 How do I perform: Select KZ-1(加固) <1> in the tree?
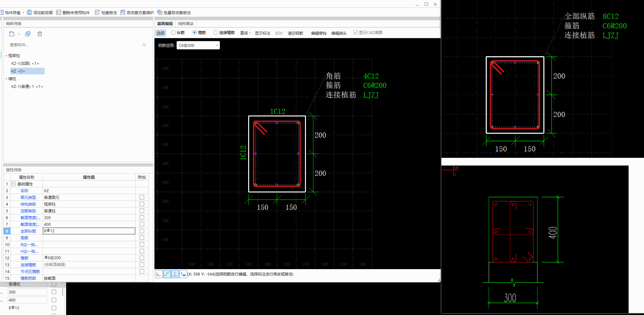tap(25, 64)
